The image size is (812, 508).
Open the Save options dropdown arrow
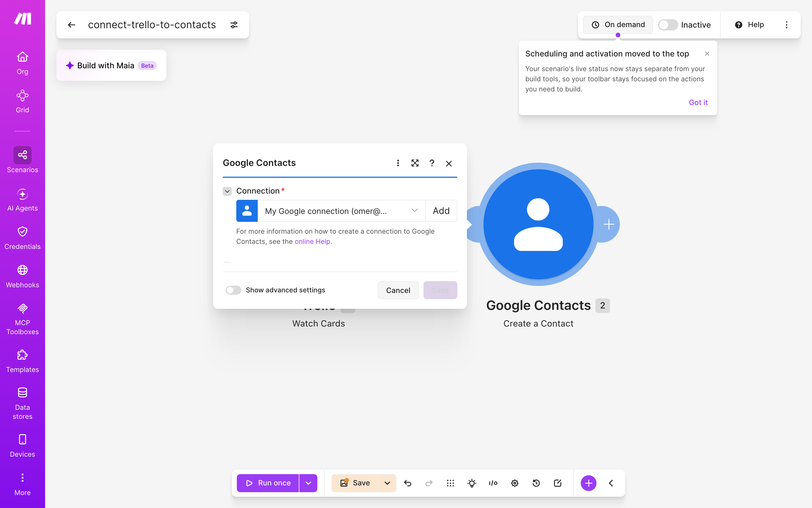point(387,483)
